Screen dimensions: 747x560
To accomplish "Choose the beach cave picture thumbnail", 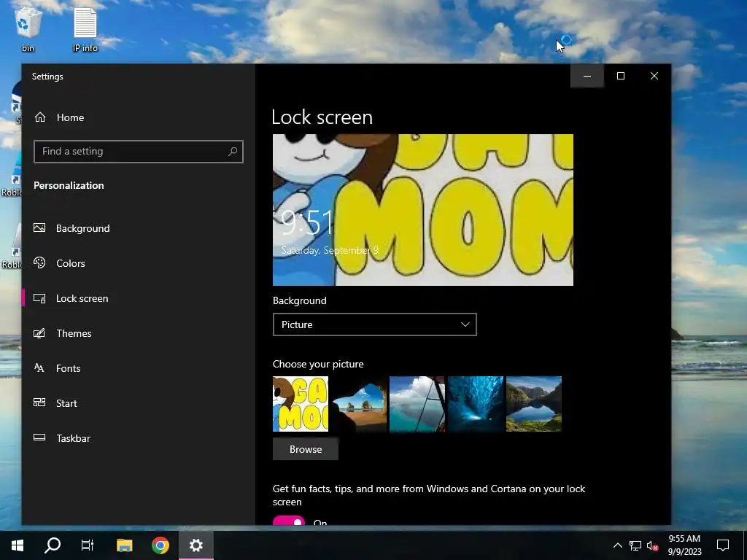I will pos(359,404).
